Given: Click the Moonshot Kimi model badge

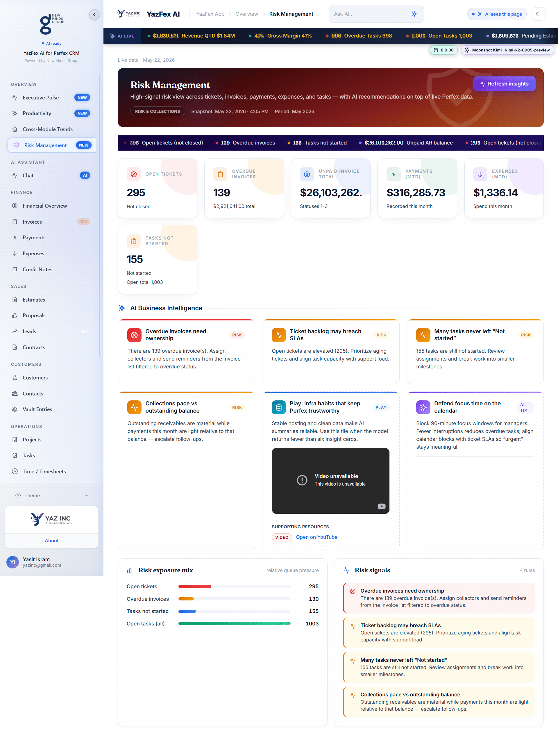Looking at the screenshot, I should pos(507,50).
